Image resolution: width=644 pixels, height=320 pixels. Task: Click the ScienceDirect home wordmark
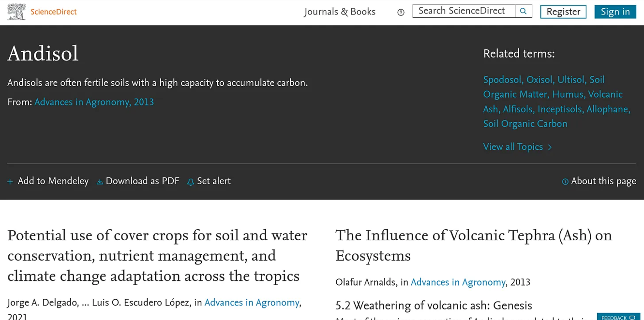pyautogui.click(x=54, y=12)
